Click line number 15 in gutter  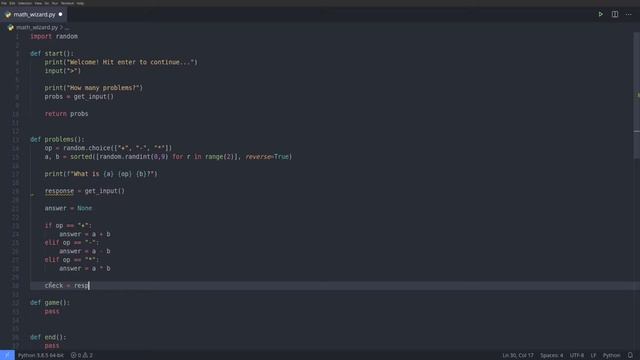click(x=16, y=157)
